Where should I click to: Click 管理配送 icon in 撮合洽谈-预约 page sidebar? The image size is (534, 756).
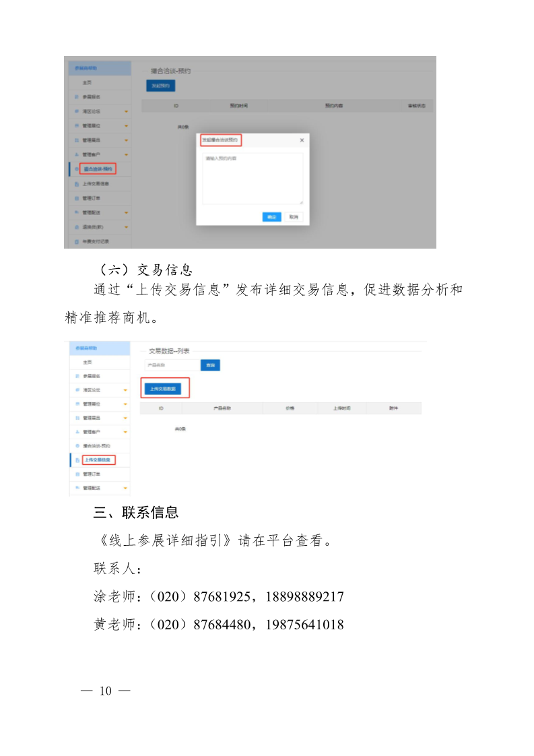(x=76, y=213)
